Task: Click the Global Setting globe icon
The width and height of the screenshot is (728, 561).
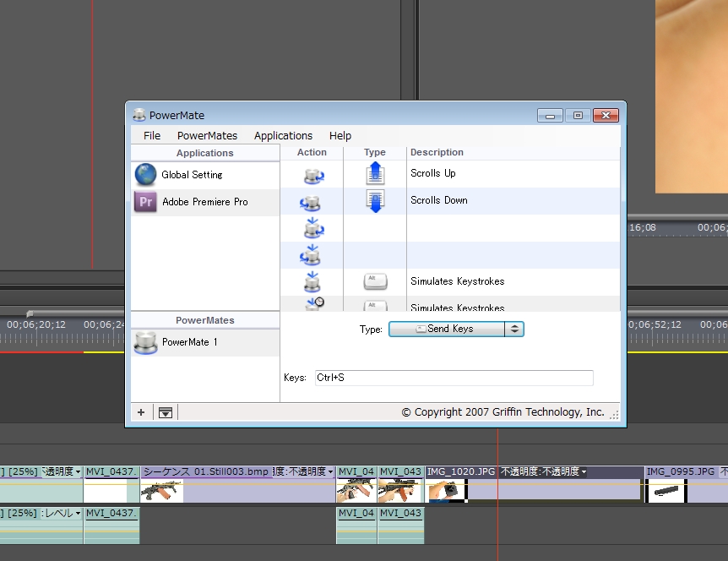Action: pyautogui.click(x=145, y=175)
